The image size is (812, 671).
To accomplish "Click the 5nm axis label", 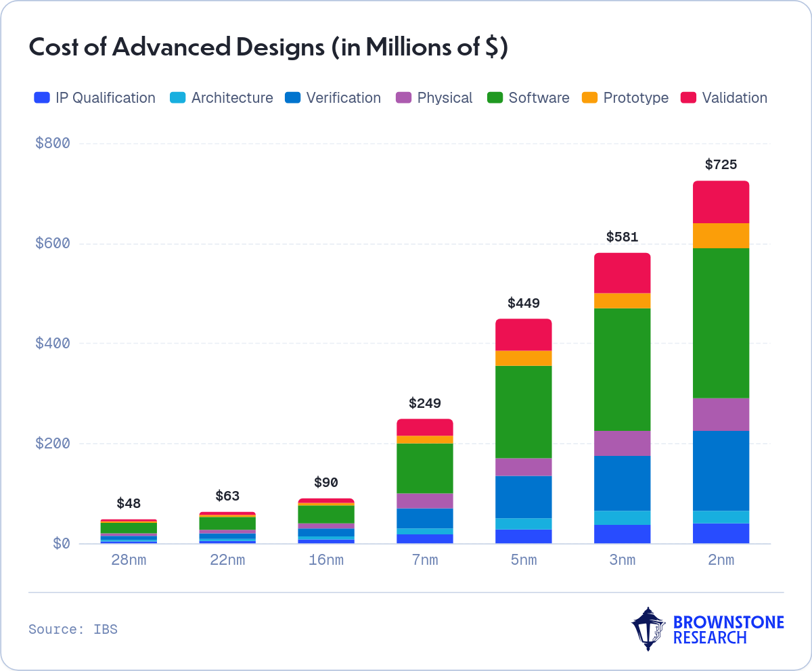I will [524, 560].
